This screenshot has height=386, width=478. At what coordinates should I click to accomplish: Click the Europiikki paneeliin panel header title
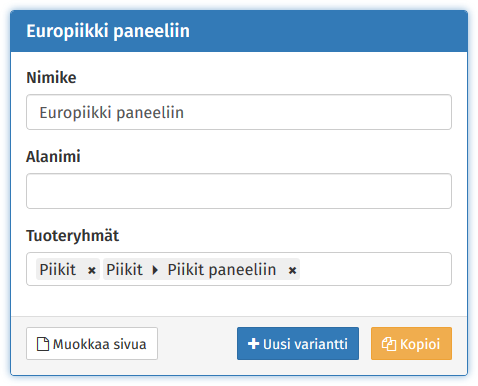[108, 31]
